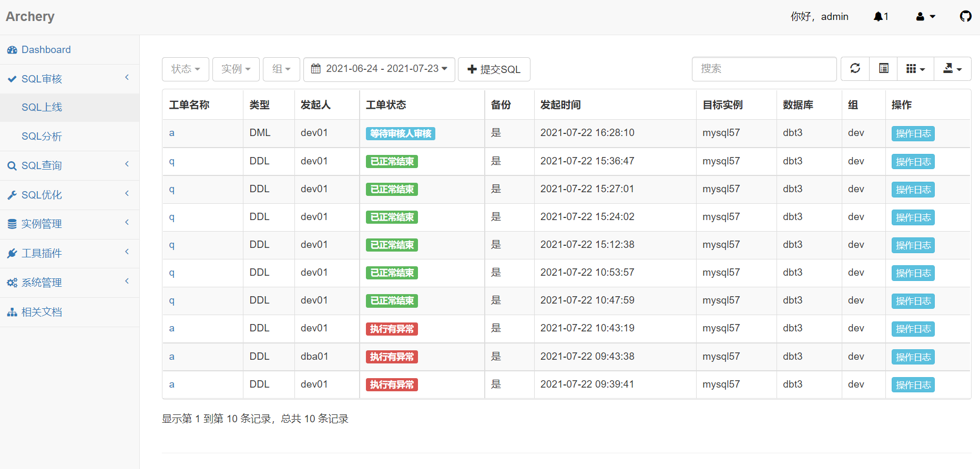Screen dimensions: 980x469
Task: Click the 等待审核人审核 status badge
Action: 401,134
